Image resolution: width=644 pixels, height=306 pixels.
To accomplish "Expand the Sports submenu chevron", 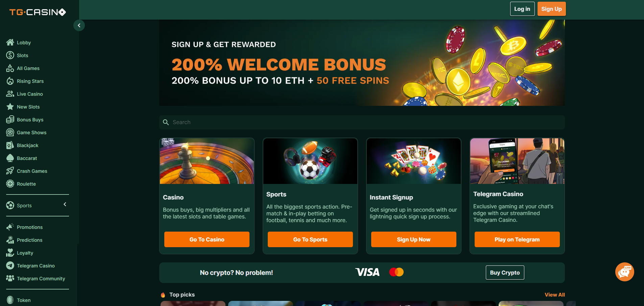I will (x=65, y=204).
